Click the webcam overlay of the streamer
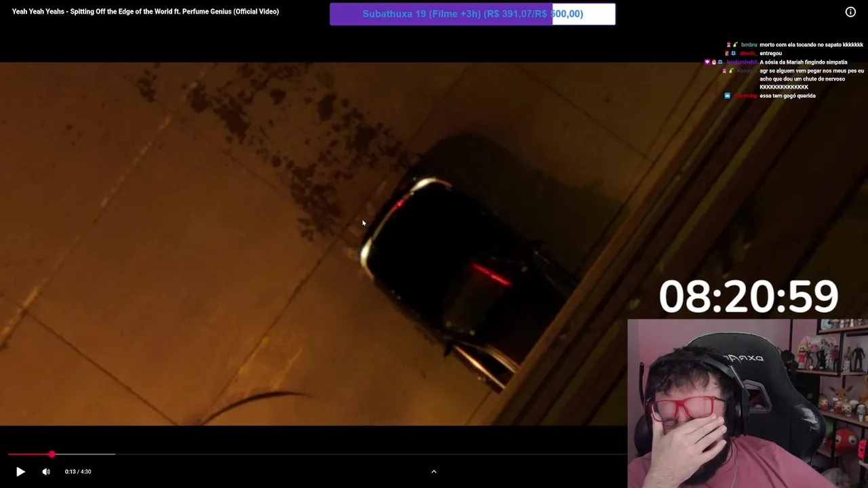The image size is (868, 488). coord(747,404)
